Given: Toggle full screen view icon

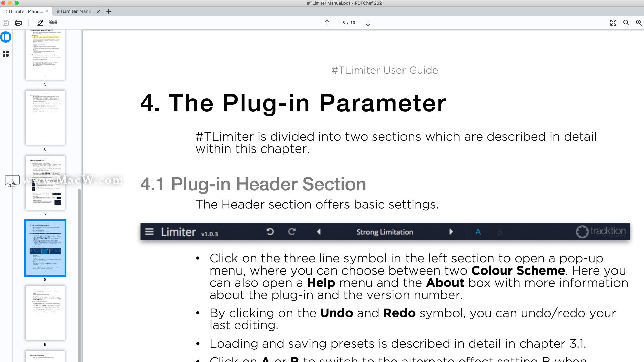Looking at the screenshot, I should (613, 23).
